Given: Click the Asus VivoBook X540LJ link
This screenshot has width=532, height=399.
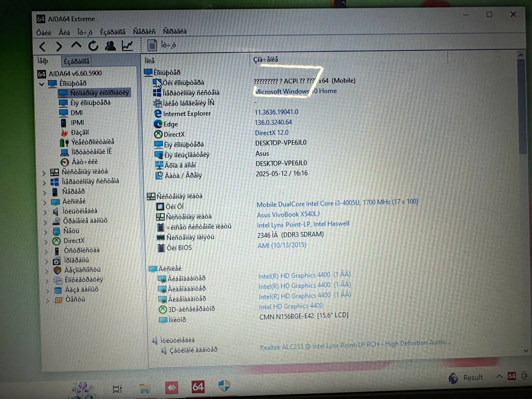Looking at the screenshot, I should 288,214.
